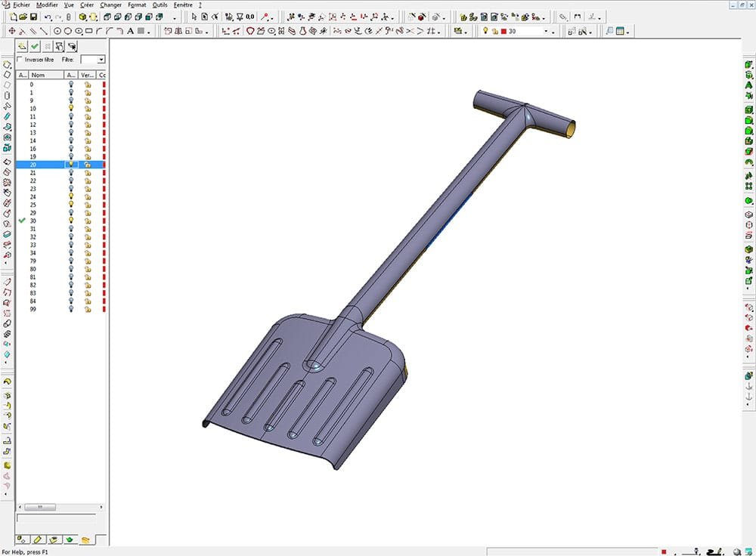Click the red color swatch for layer 0
756x556 pixels.
104,85
